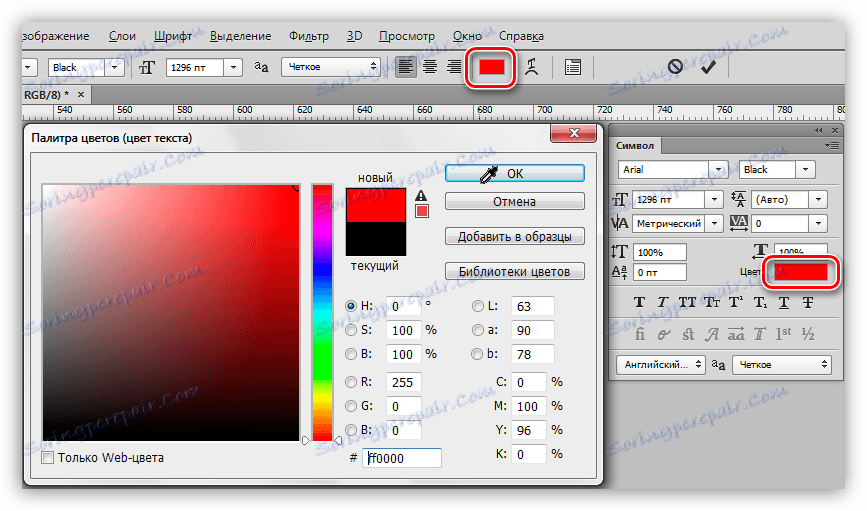The width and height of the screenshot is (867, 511).
Task: Open the Символ panel flyout menu icon
Action: tap(832, 145)
